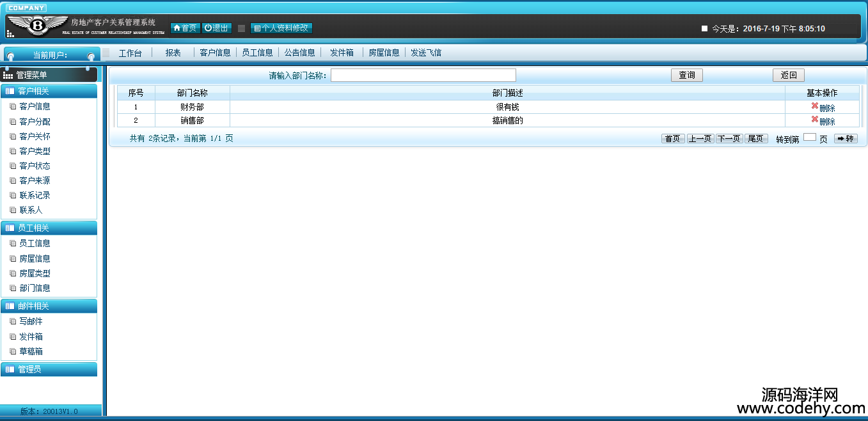Collapse the 客户相关 sidebar section
This screenshot has width=868, height=421.
click(x=49, y=91)
